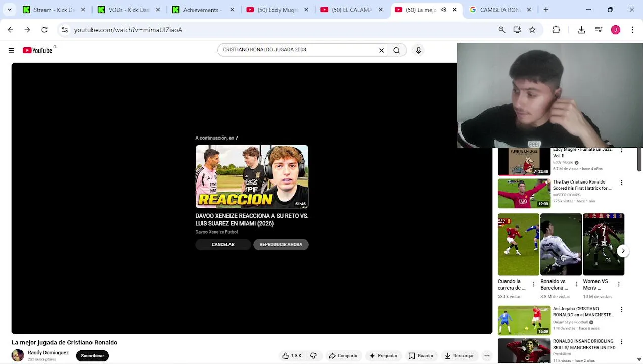
Task: Start voice search with microphone icon
Action: click(x=418, y=50)
